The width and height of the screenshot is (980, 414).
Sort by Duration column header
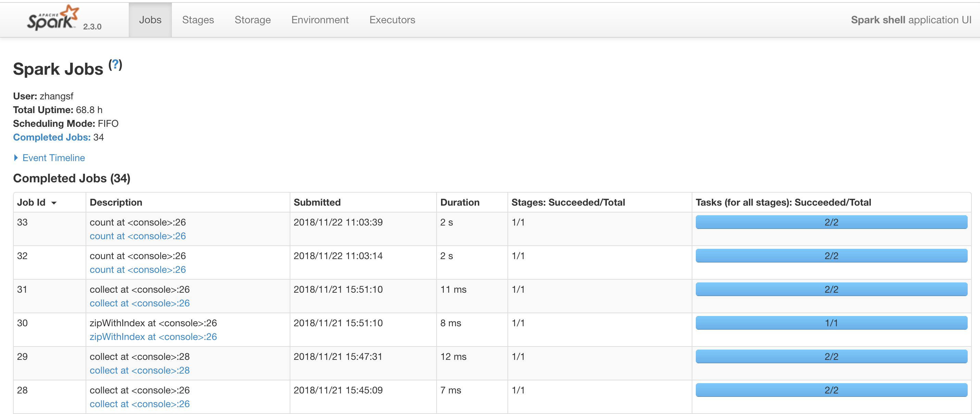[460, 202]
